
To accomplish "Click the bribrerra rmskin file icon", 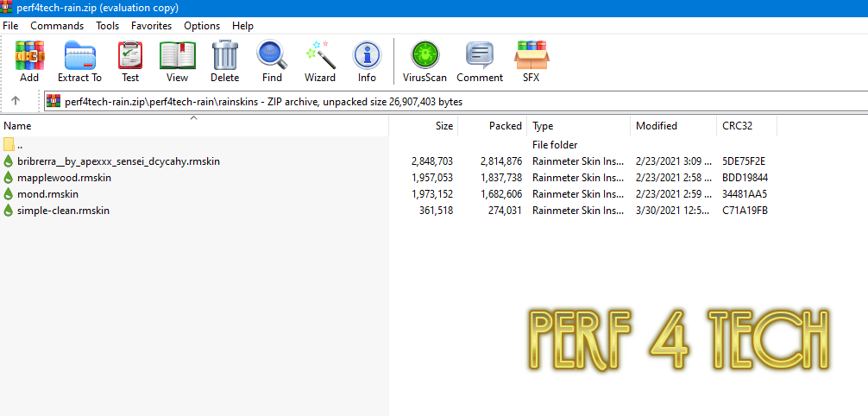I will 9,161.
